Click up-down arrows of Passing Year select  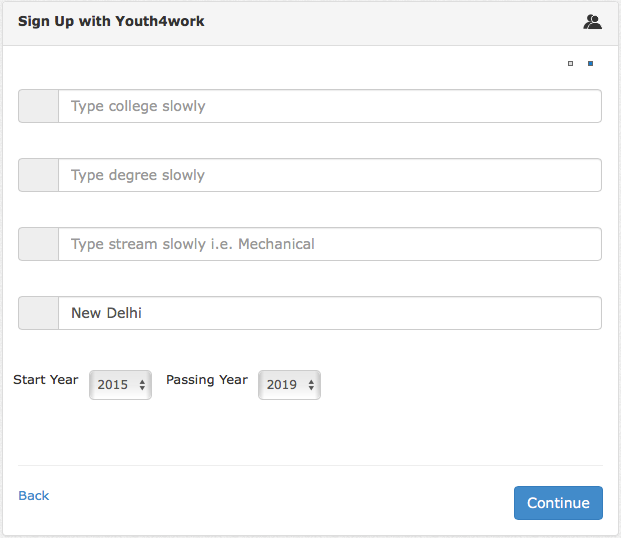(x=311, y=385)
